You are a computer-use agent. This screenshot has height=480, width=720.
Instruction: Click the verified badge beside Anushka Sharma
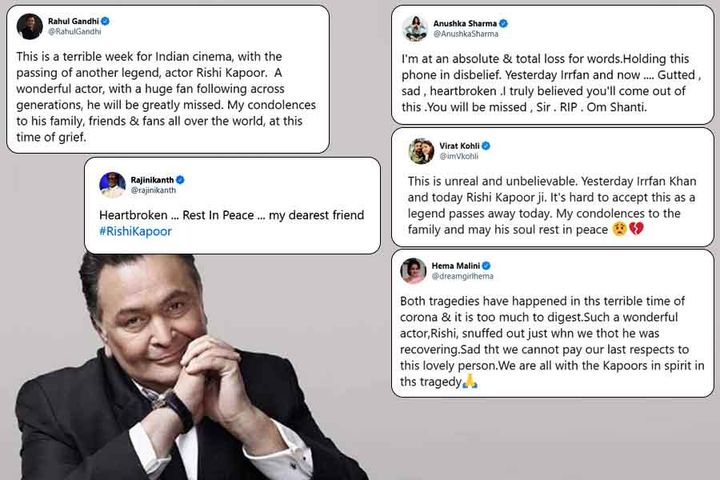503,22
